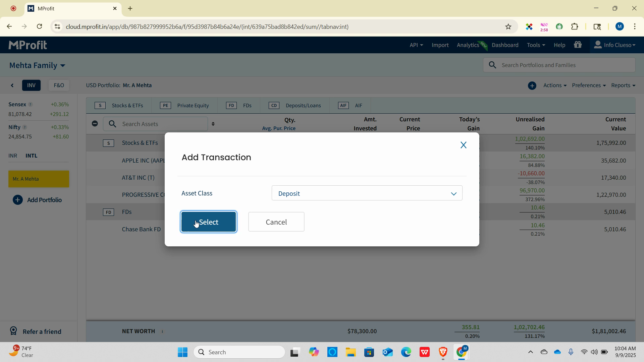Close the Add Transaction dialog with X
The image size is (644, 362).
pos(463,145)
